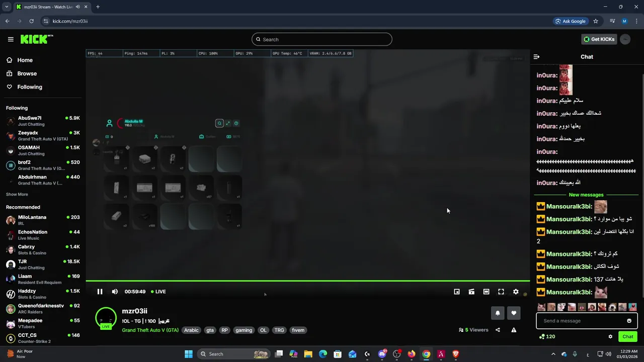
Task: Click the green Chat send button
Action: pyautogui.click(x=628, y=337)
